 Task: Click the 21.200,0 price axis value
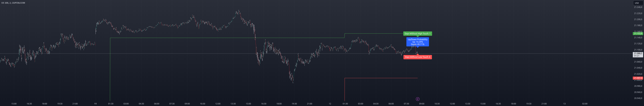[x=638, y=19]
